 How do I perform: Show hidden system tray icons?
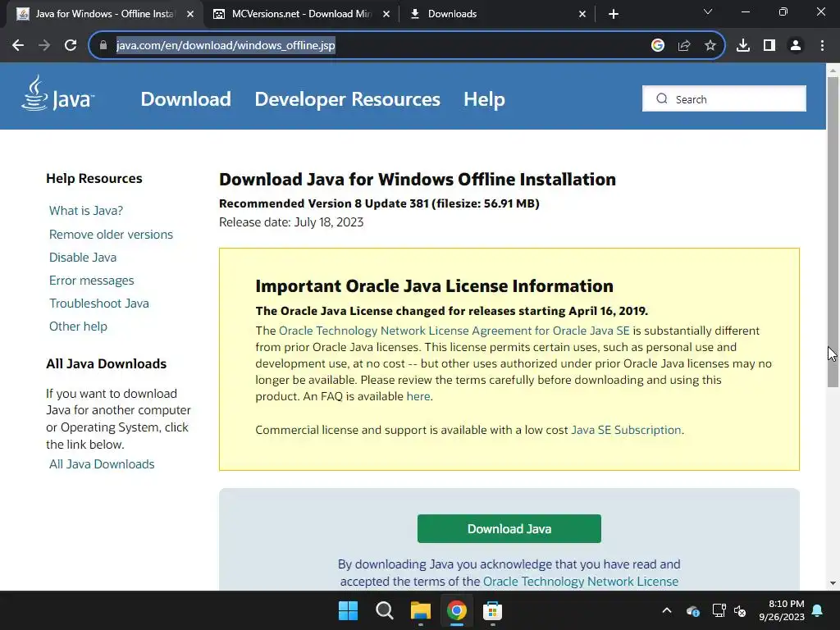[x=666, y=610]
